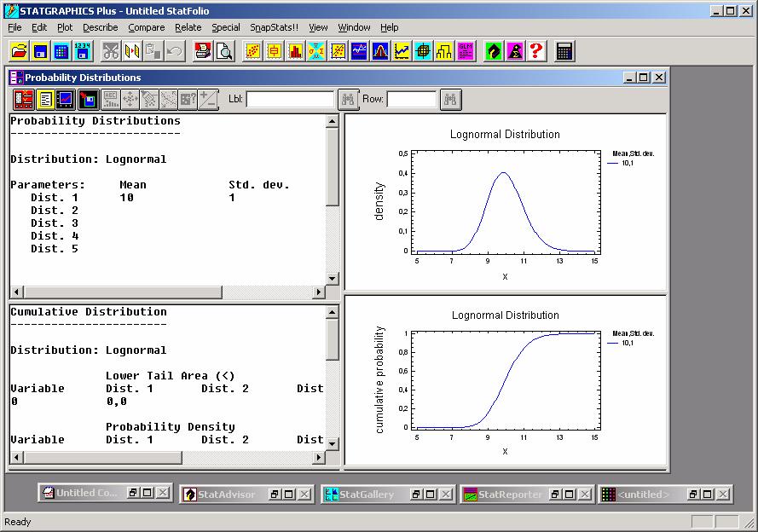Click the Dist. 2 parameter row
The width and height of the screenshot is (758, 532).
pyautogui.click(x=55, y=211)
